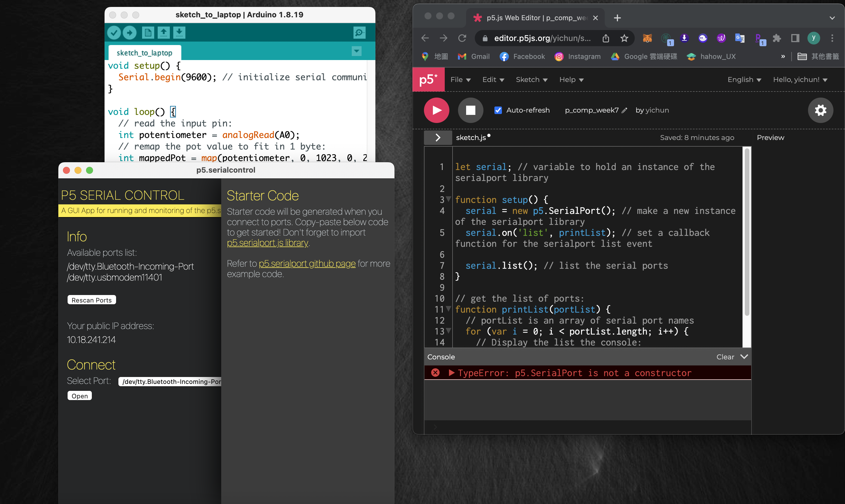This screenshot has height=504, width=845.
Task: Click the Arduino Verify checkmark button
Action: tap(114, 33)
